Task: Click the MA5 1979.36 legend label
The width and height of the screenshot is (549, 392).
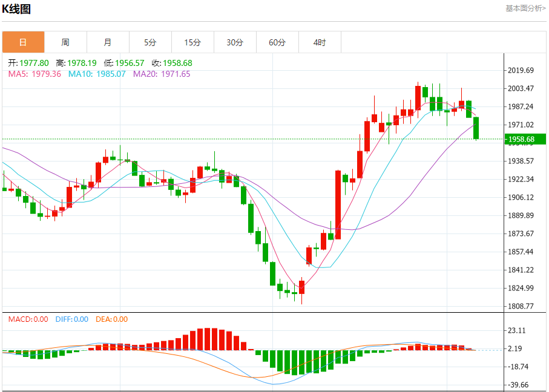Action: point(35,74)
